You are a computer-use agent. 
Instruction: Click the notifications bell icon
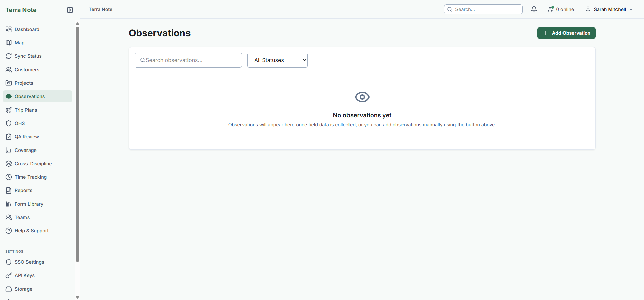point(534,9)
